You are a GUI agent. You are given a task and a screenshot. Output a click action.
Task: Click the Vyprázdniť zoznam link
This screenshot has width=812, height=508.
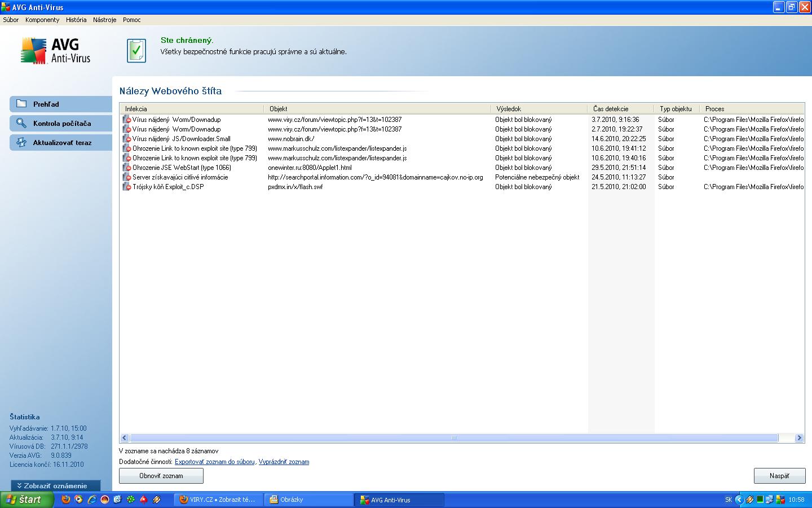click(284, 462)
